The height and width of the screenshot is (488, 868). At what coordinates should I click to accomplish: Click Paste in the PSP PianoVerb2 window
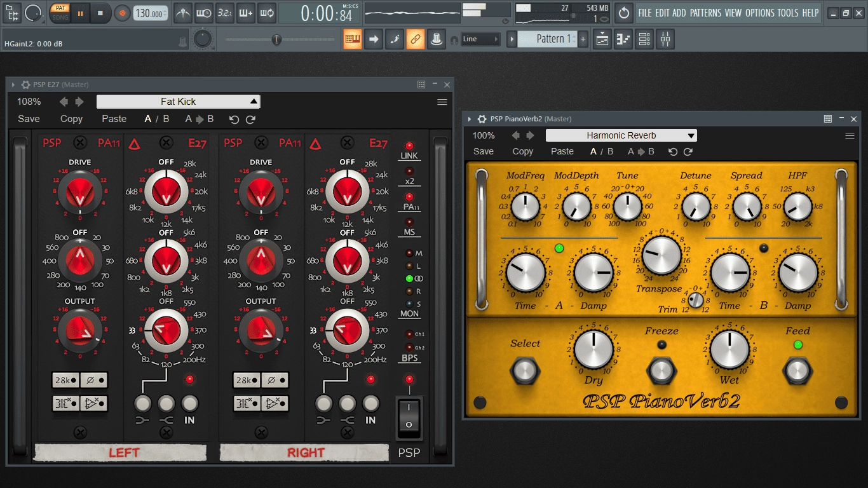562,151
